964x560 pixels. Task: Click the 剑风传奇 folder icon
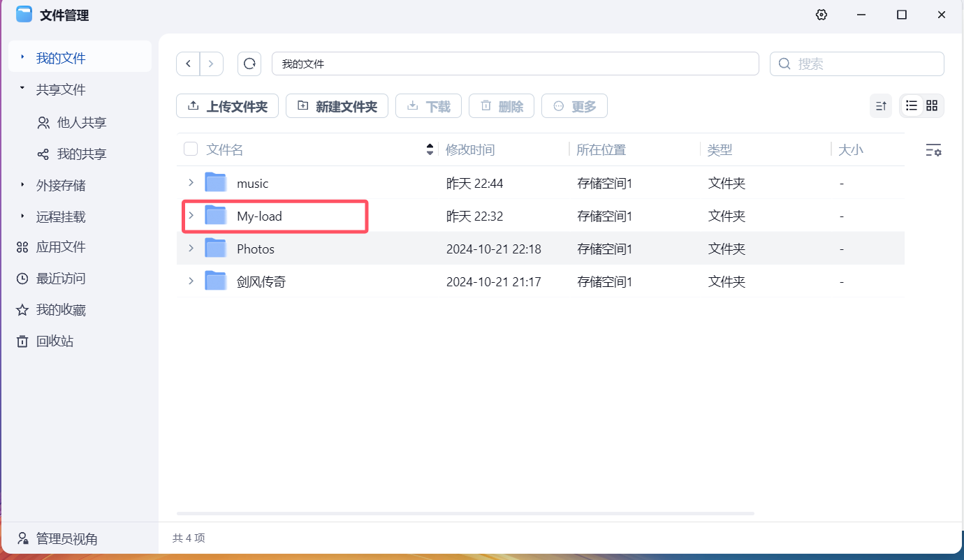(216, 281)
